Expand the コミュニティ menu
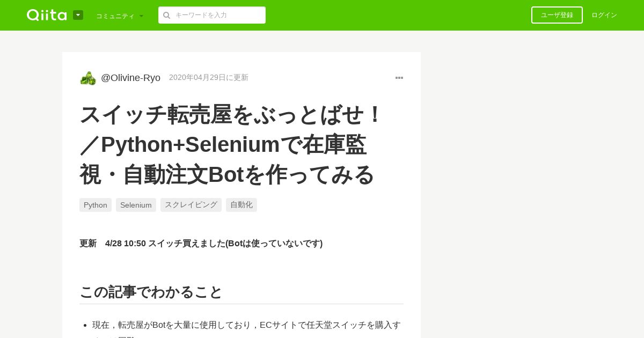 (x=120, y=16)
